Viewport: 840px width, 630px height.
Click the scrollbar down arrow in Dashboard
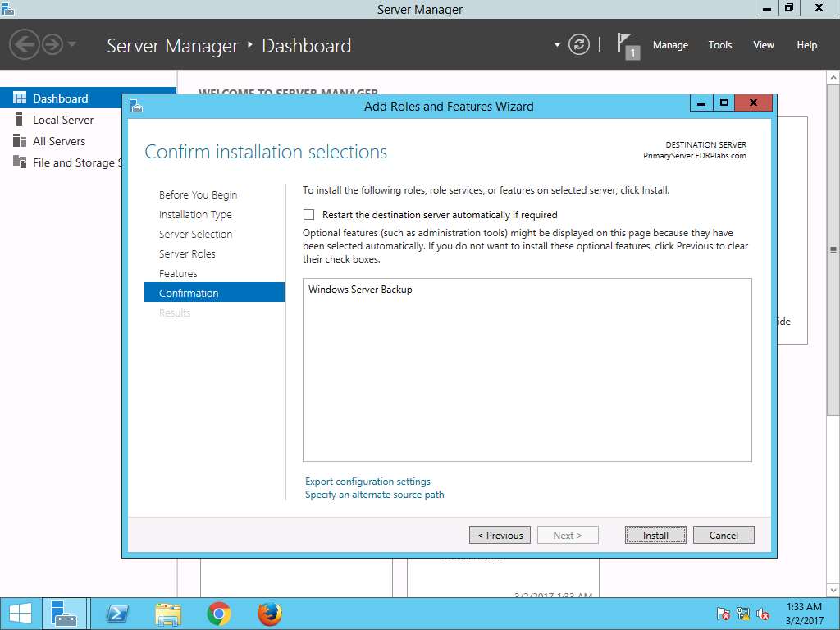pyautogui.click(x=833, y=590)
